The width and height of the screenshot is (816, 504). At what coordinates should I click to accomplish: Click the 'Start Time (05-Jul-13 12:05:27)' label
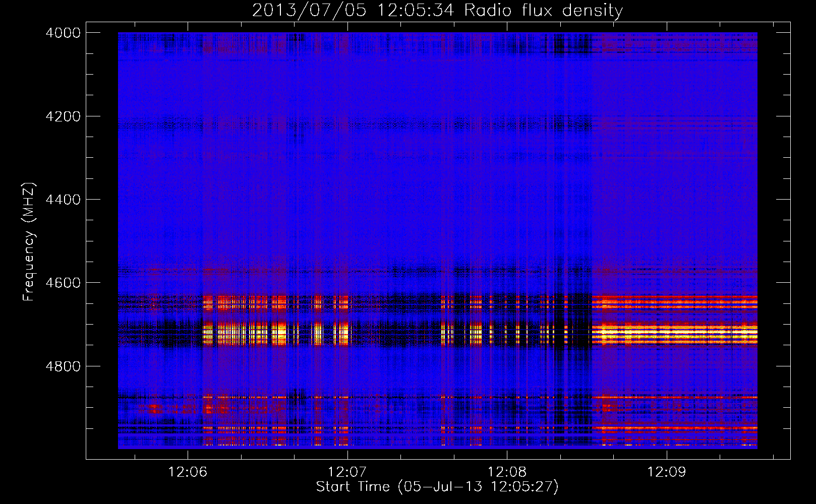pyautogui.click(x=437, y=487)
